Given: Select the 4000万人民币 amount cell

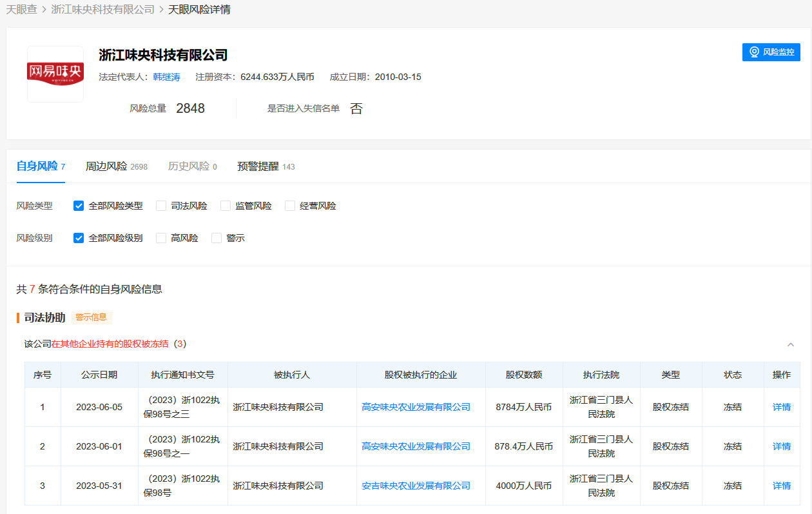Looking at the screenshot, I should pyautogui.click(x=524, y=486).
